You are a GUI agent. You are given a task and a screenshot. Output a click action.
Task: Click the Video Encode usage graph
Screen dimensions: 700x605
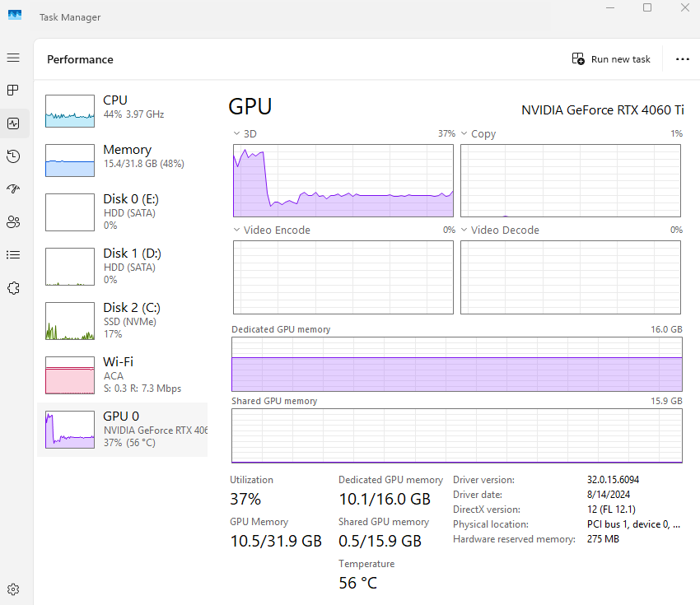[x=343, y=277]
